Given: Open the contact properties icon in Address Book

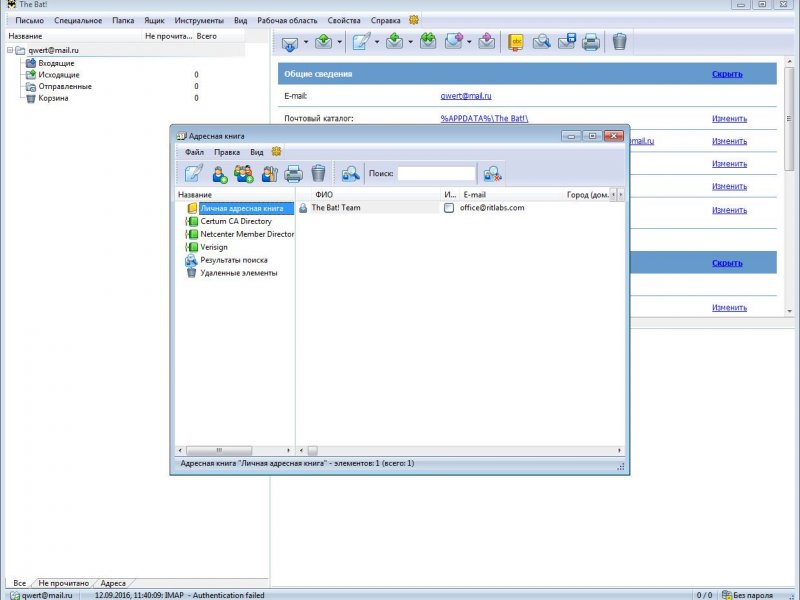Looking at the screenshot, I should pyautogui.click(x=269, y=174).
